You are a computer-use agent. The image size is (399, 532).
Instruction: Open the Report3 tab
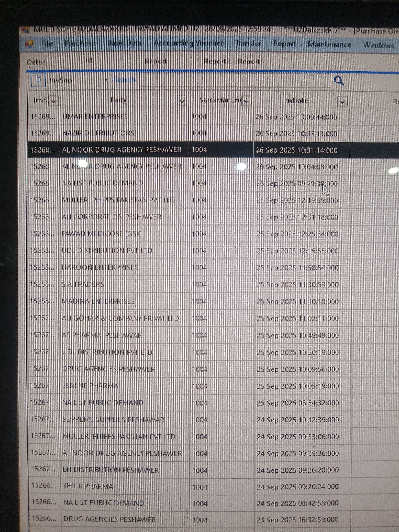tap(251, 62)
